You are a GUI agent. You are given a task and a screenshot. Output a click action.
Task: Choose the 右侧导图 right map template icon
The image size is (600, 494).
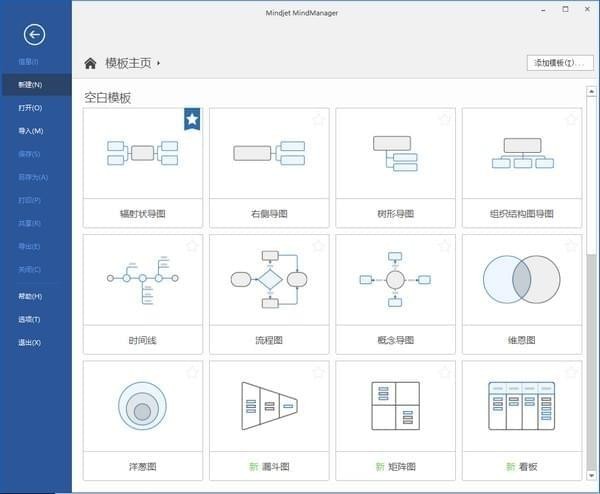click(268, 153)
